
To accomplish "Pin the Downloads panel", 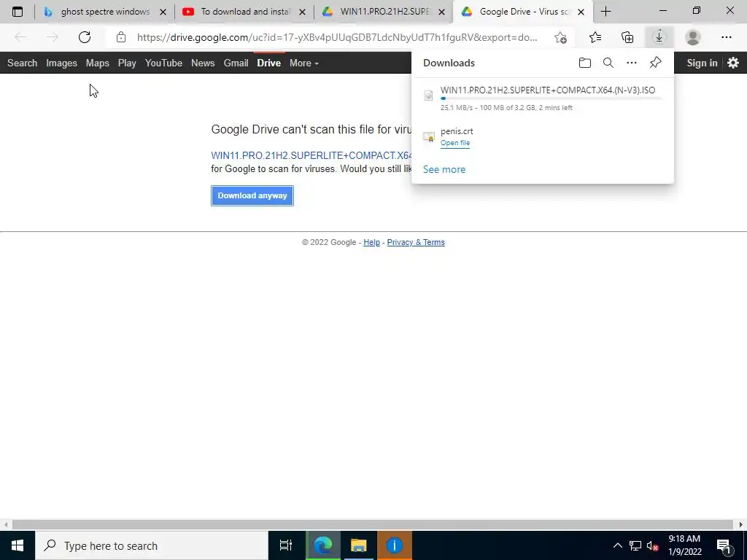I will pos(656,63).
